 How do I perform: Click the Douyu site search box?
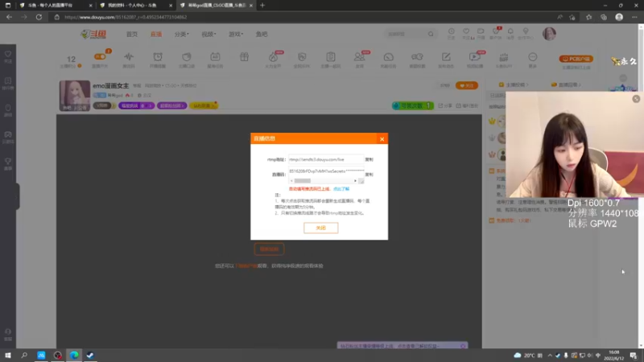pyautogui.click(x=406, y=34)
